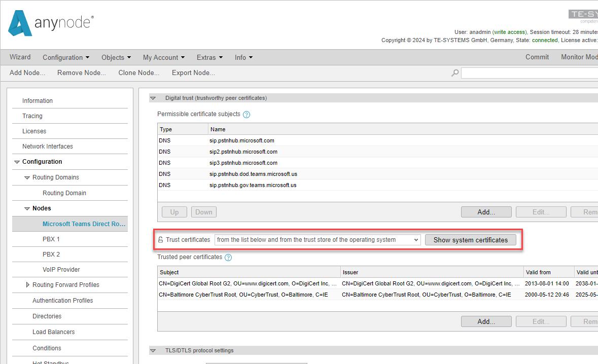Viewport: 598px width, 364px height.
Task: Click Add... under permissible certificate subjects
Action: pyautogui.click(x=486, y=212)
